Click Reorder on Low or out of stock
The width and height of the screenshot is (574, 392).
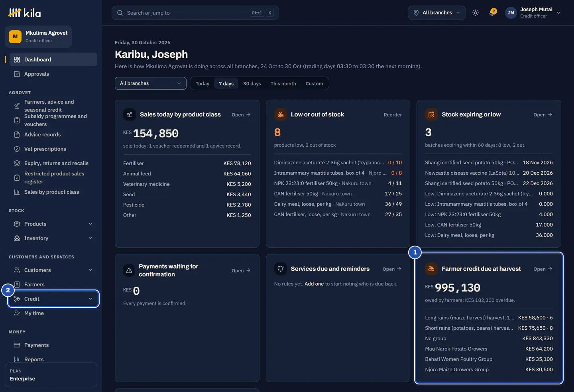coord(393,115)
